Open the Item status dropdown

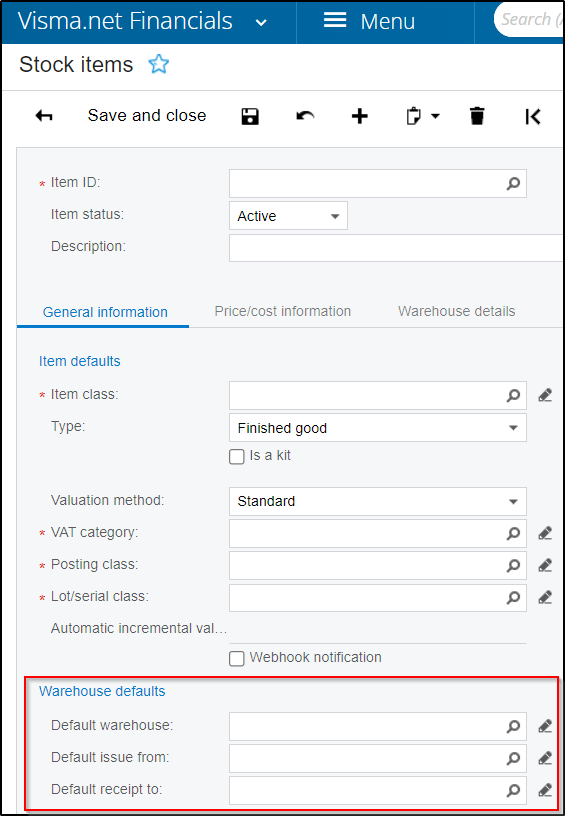pos(288,216)
